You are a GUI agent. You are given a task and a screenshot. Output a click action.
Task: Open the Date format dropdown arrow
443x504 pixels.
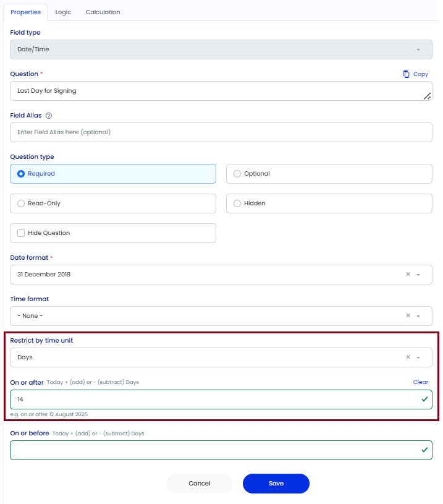coord(418,275)
